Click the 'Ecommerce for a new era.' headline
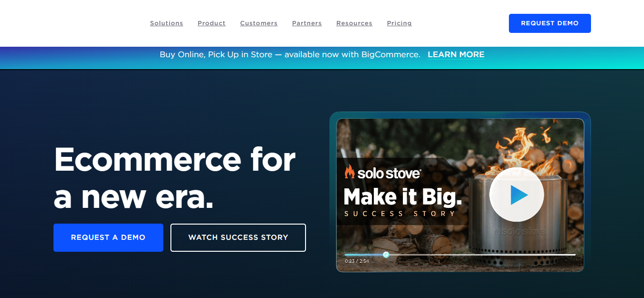 click(174, 177)
